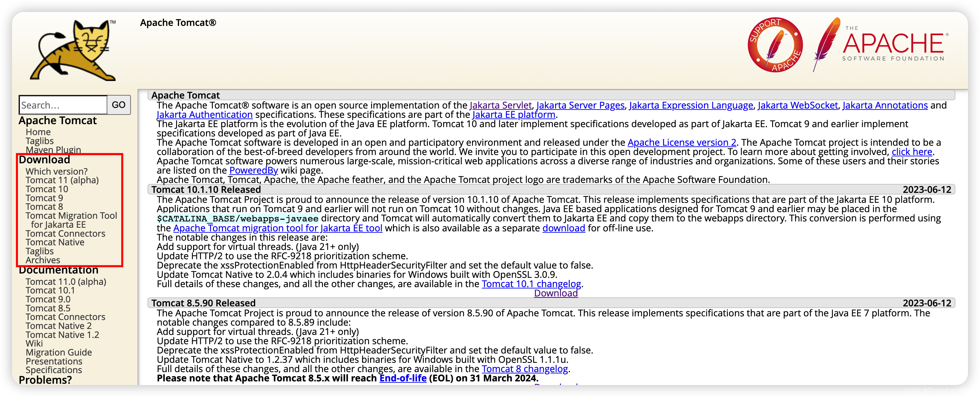Select Tomcat 11 (alpha) download link
Screen dimensions: 980x397
coord(62,180)
